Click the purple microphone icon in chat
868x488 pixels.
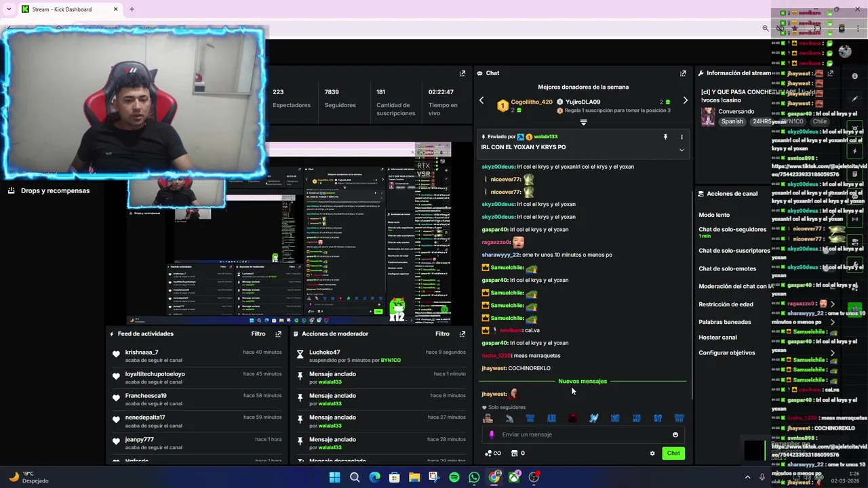coord(492,435)
